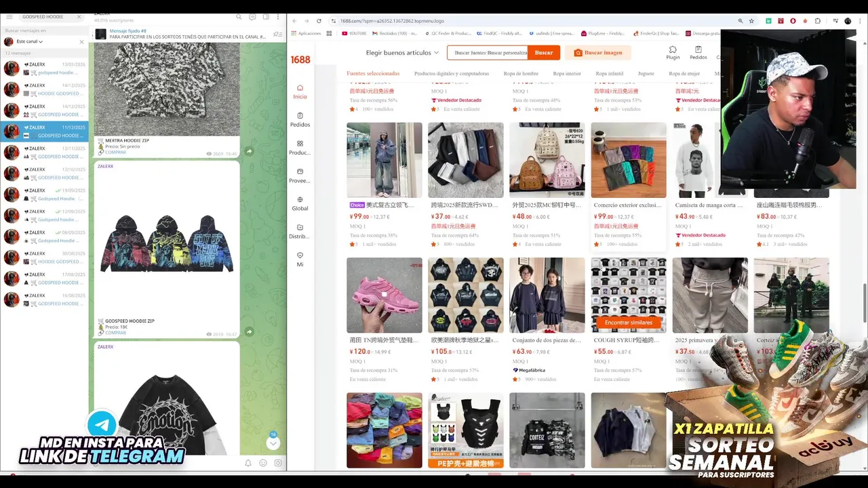Viewport: 868px width, 488px height.
Task: Select Ropa de hombre tab
Action: point(521,73)
